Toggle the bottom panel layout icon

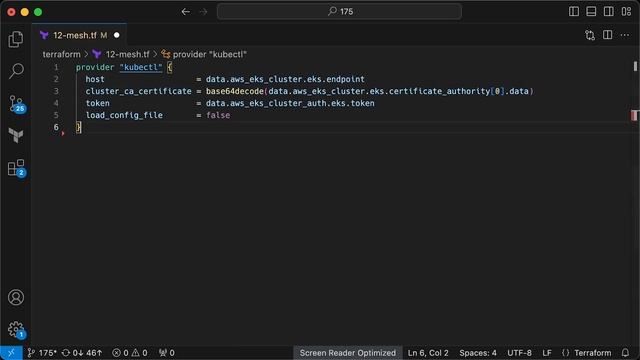click(x=591, y=11)
